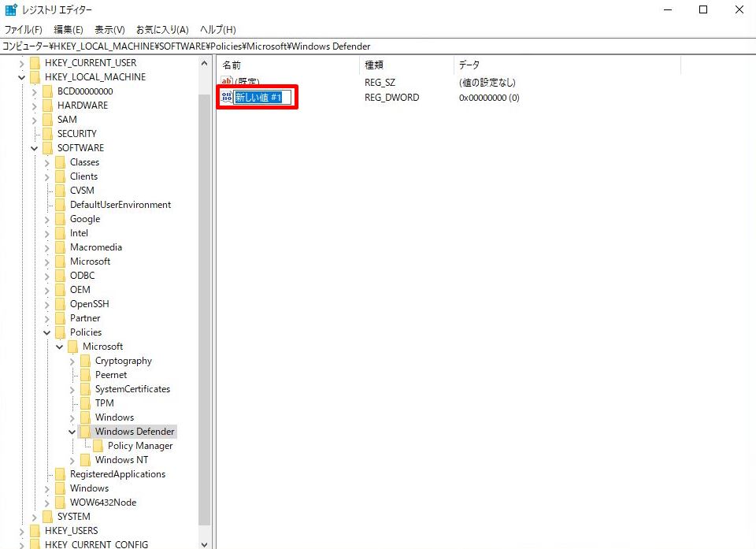Click the Policy Manager folder icon
Image resolution: width=756 pixels, height=549 pixels.
click(98, 446)
